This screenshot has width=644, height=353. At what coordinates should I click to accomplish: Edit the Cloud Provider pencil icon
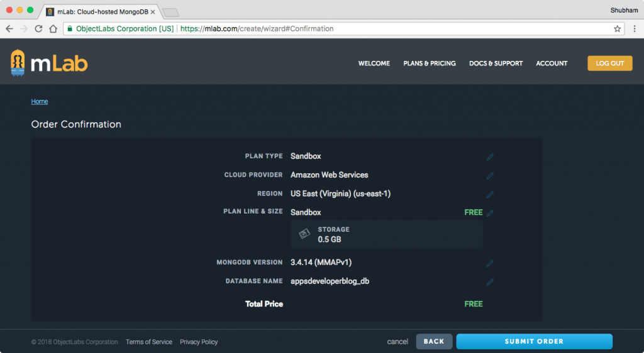pyautogui.click(x=490, y=176)
